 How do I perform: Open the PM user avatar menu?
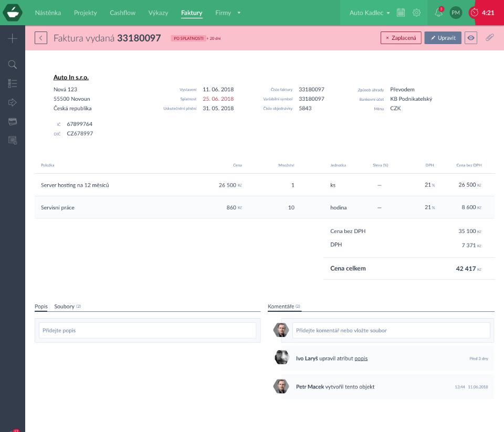[x=456, y=13]
